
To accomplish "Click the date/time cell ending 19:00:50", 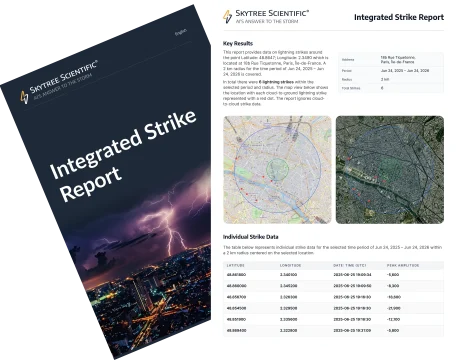I will 352,286.
